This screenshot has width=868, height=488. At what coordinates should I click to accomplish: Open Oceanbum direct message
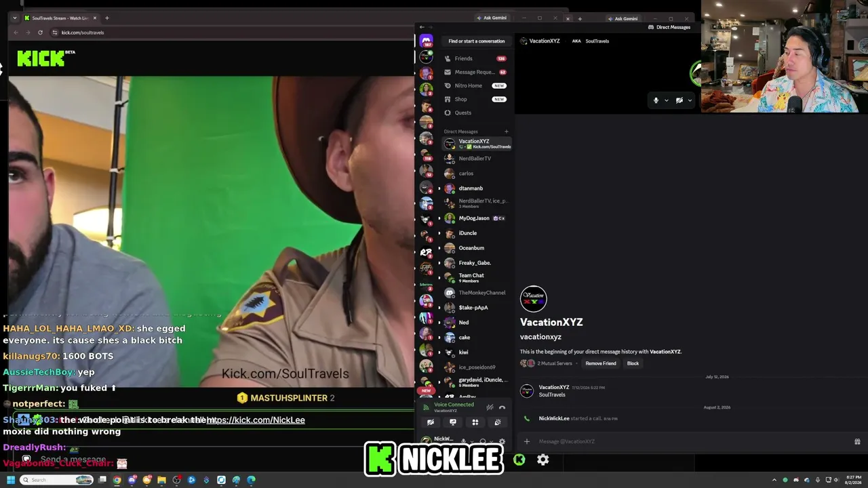tap(477, 248)
